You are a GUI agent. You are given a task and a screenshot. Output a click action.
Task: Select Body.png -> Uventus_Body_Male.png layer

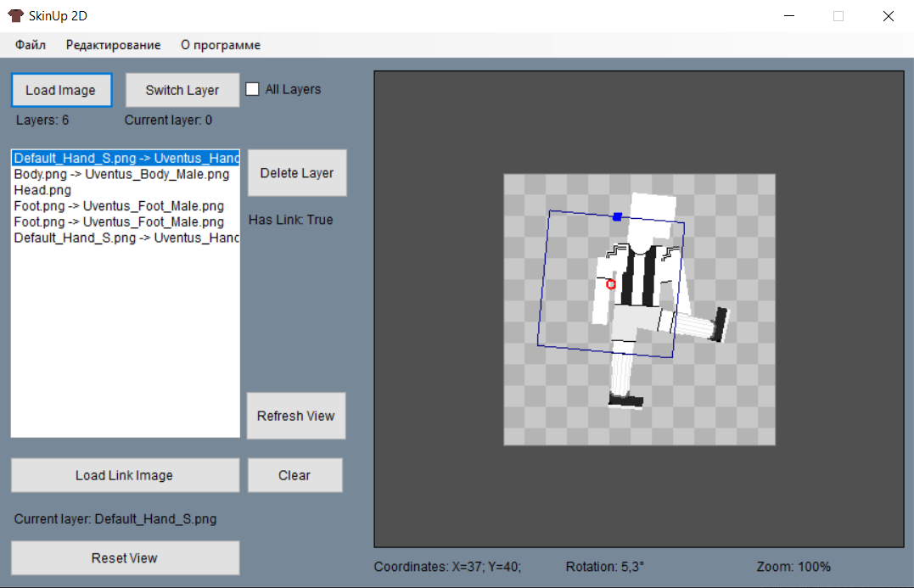(126, 174)
